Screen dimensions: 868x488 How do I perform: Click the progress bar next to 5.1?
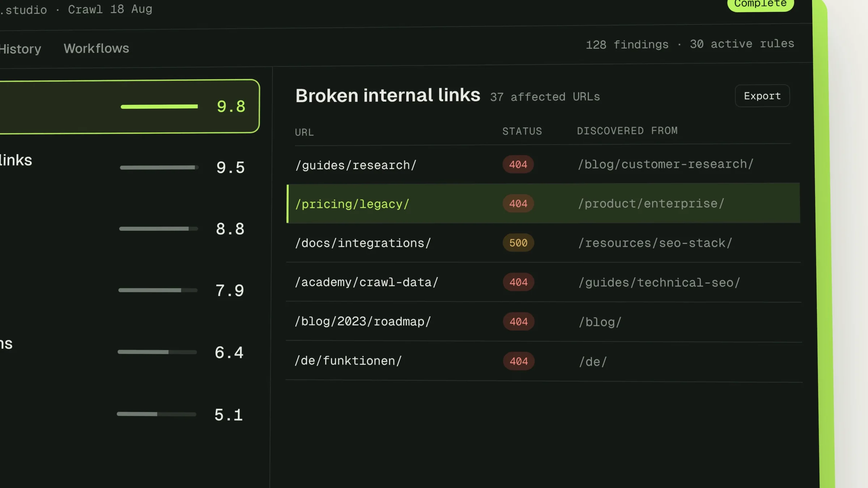click(156, 414)
